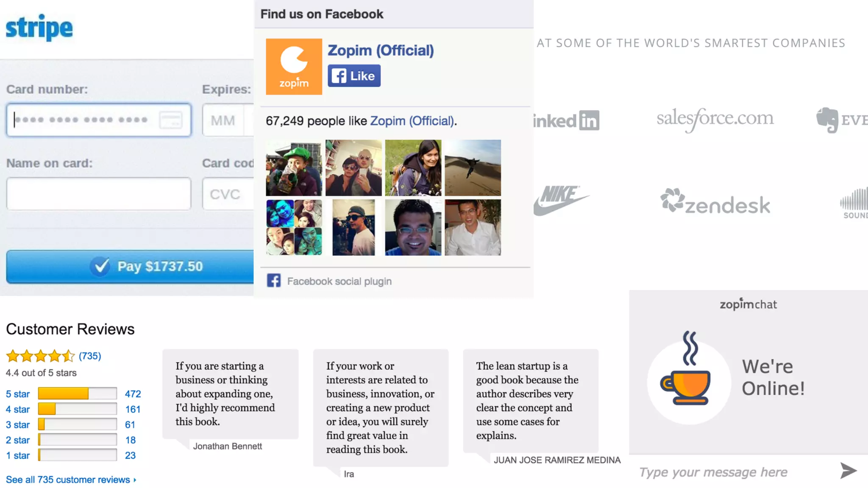Click the Stripe logo
The image size is (868, 488).
[39, 28]
